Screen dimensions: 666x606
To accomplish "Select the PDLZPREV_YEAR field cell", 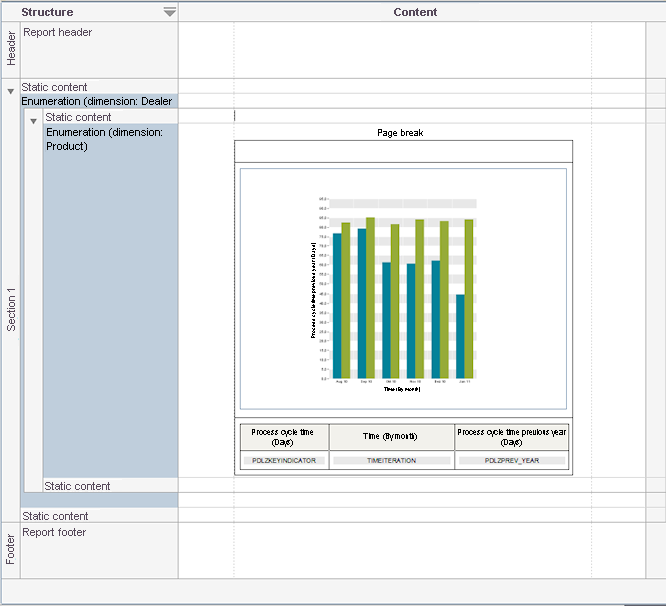I will [x=512, y=460].
